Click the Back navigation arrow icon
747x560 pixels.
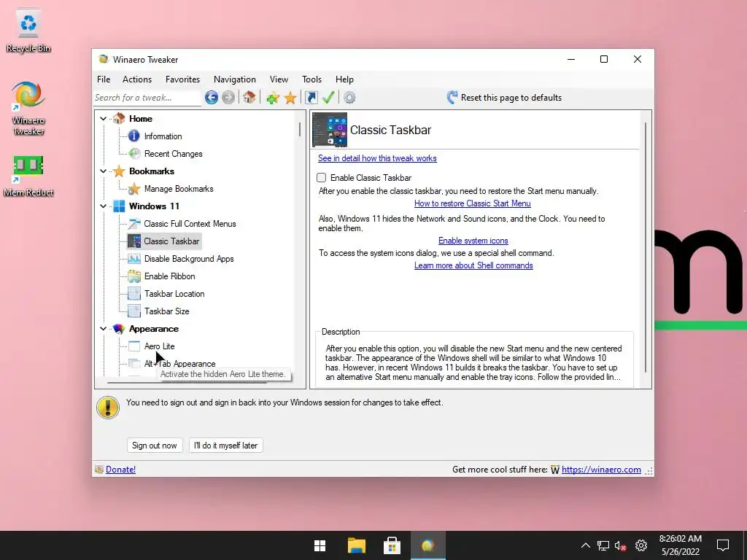pos(212,98)
